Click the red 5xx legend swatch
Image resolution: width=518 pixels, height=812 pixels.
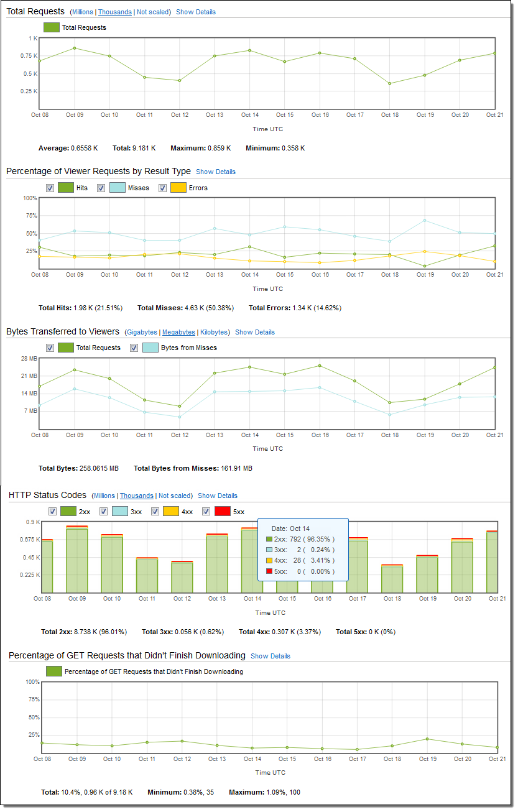(x=222, y=512)
